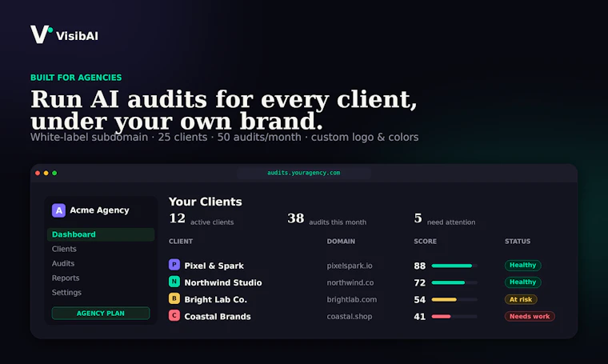Click the red close window dot
The image size is (608, 364).
coord(38,173)
